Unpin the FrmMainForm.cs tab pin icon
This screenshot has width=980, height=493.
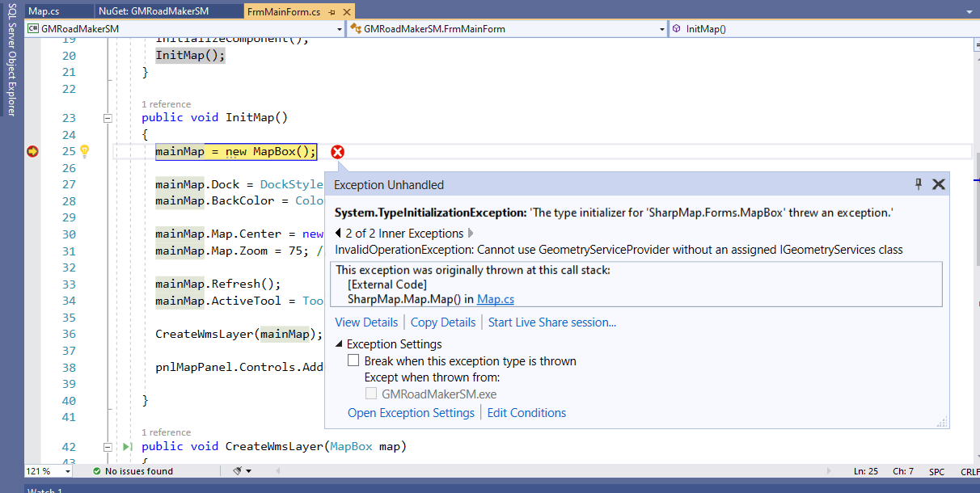click(331, 11)
